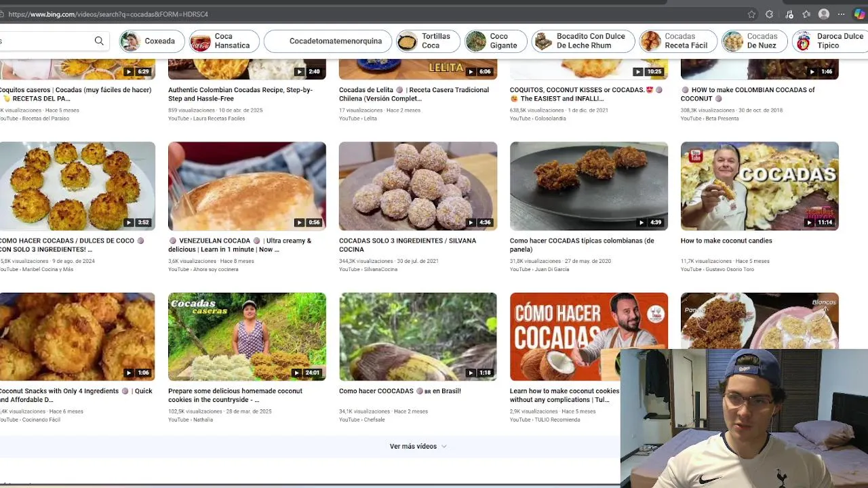The image size is (868, 488).
Task: Click the browser address bar URL
Action: tap(108, 14)
